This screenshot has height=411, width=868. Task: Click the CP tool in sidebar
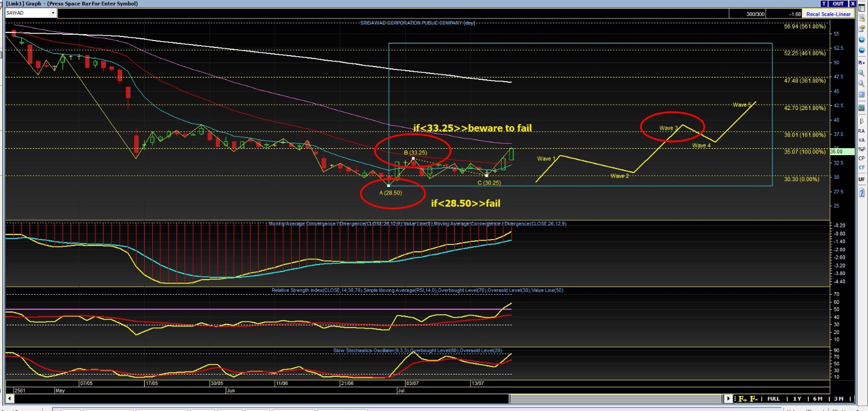pos(861,159)
